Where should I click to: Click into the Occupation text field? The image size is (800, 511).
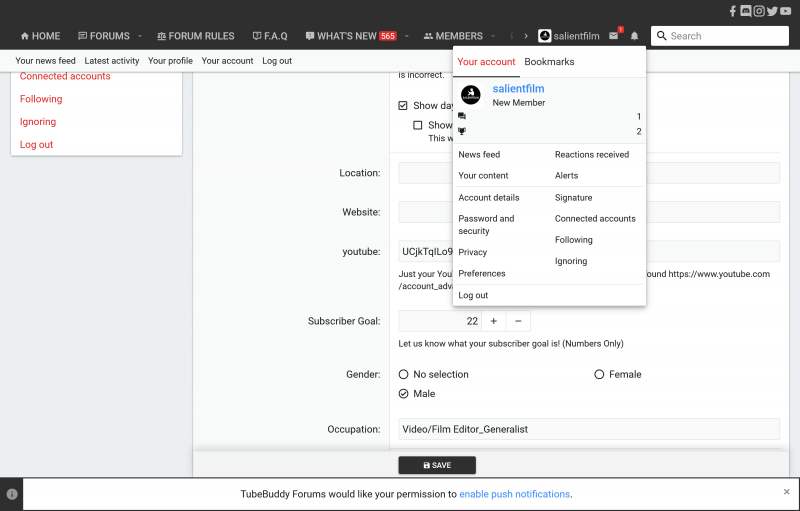point(588,429)
